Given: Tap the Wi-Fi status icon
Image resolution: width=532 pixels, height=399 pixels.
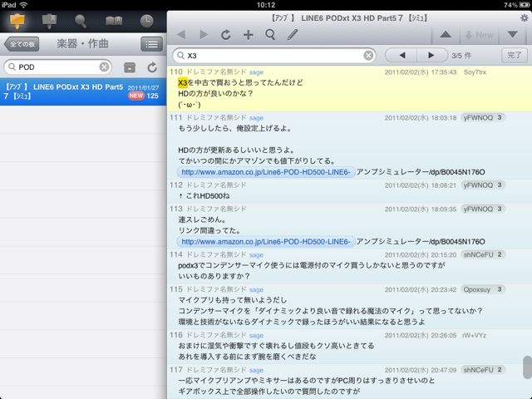Looking at the screenshot, I should (23, 5).
